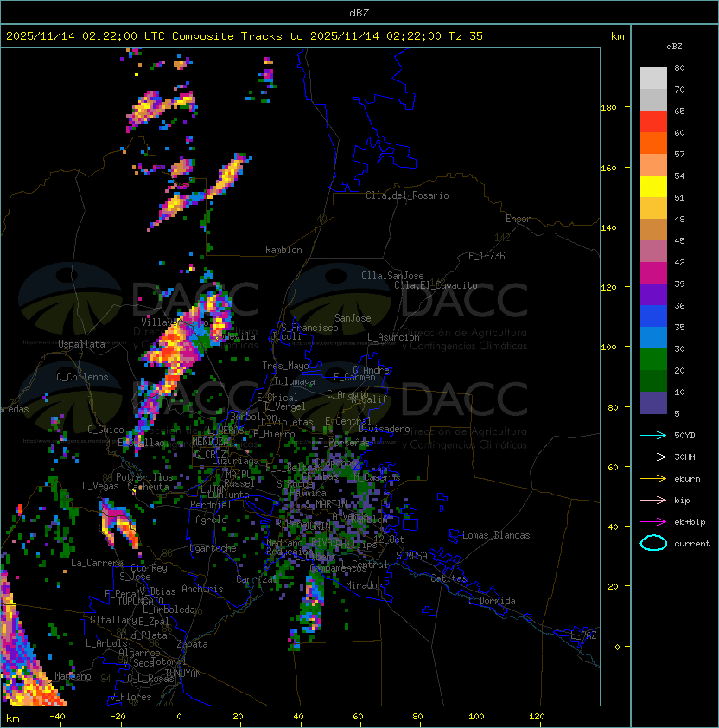
Task: Click the E_1-736 map label
Action: [487, 256]
